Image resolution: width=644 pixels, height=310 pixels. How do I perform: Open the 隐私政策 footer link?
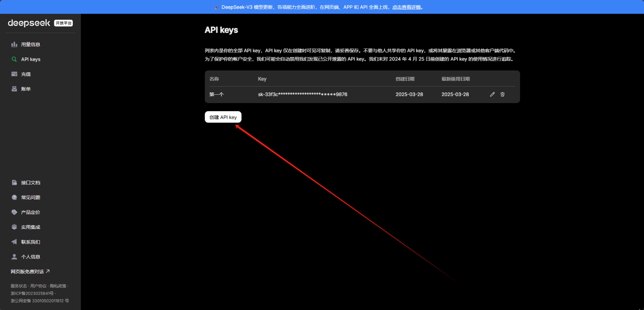click(x=58, y=286)
